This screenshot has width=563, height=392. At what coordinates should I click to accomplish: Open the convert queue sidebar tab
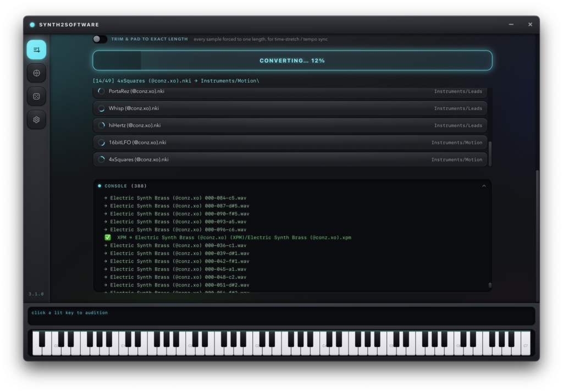point(36,49)
